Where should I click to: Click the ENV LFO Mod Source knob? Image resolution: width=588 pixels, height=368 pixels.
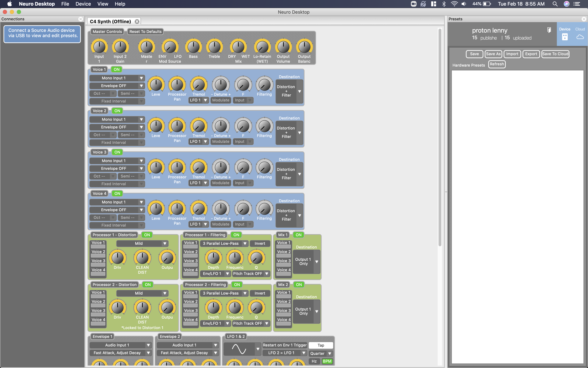[x=170, y=47]
